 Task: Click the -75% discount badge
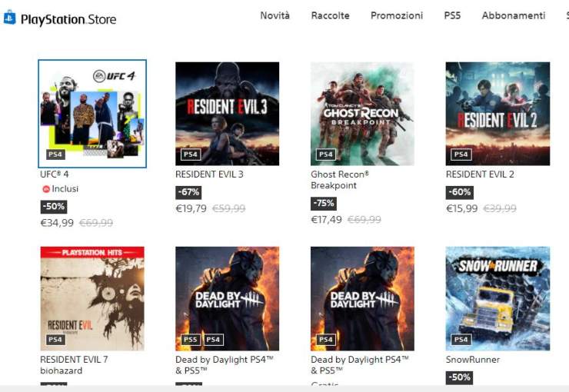(324, 203)
